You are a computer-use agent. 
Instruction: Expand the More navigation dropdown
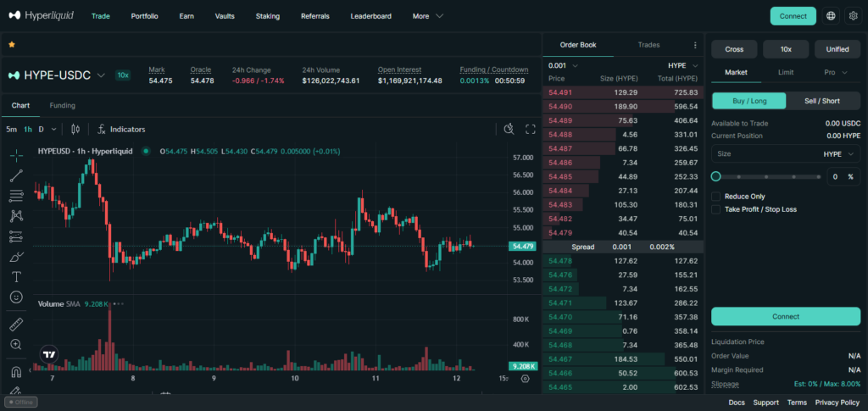[428, 16]
